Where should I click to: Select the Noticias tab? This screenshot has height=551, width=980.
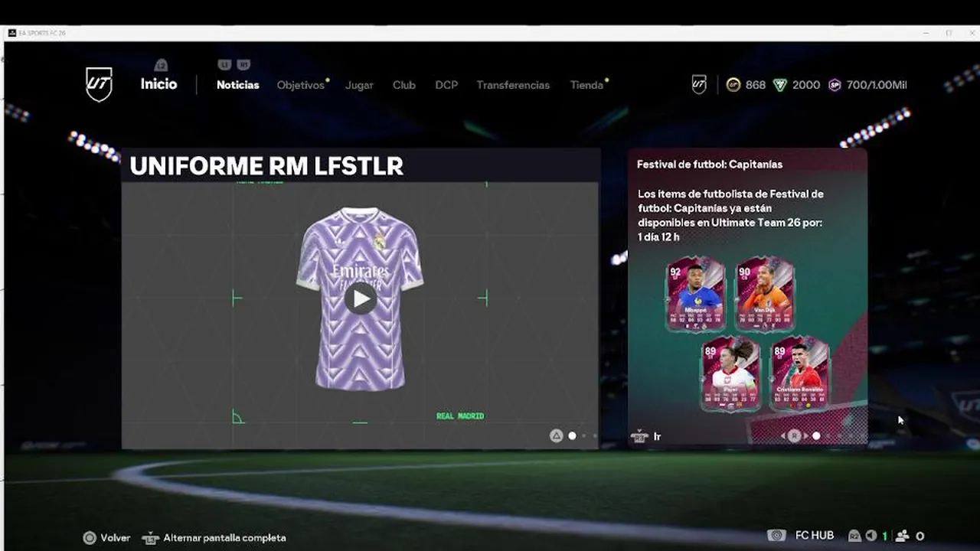click(x=237, y=85)
